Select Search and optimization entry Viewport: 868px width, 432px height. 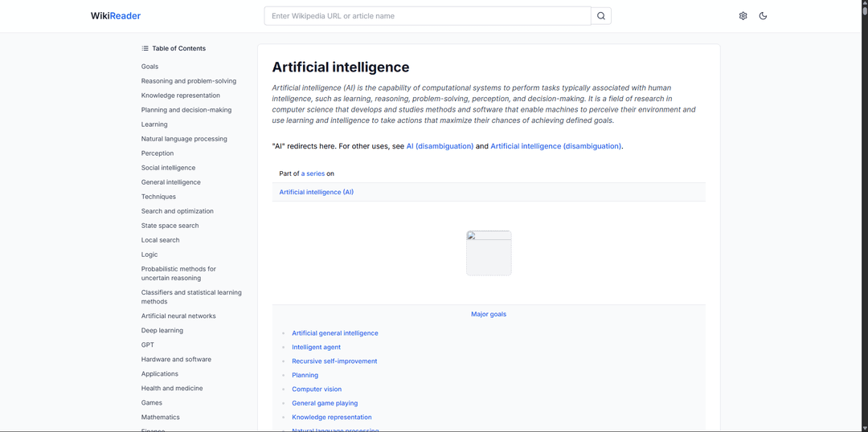[177, 210]
